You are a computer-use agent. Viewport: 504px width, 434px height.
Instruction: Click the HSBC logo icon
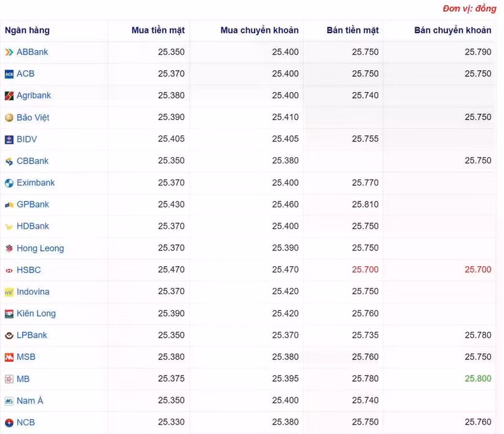[9, 270]
